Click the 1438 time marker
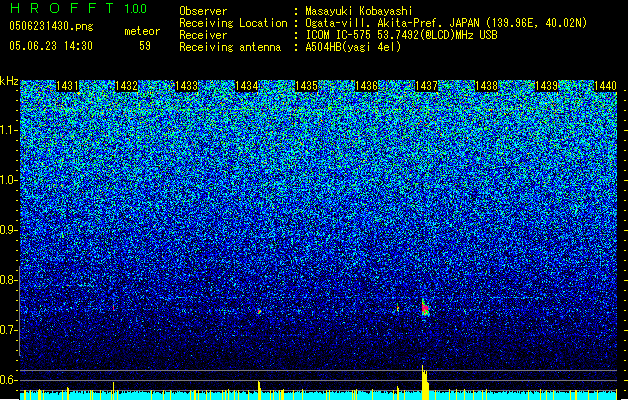 [487, 86]
